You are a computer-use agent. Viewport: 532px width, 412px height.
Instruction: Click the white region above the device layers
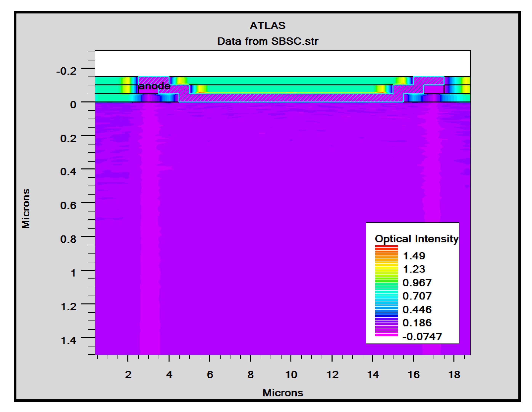[282, 63]
